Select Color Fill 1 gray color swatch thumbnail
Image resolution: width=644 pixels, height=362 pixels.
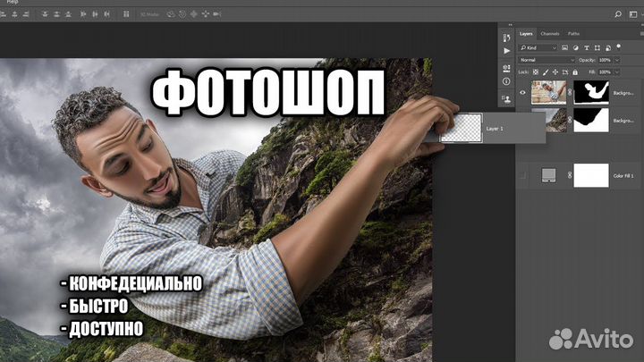pyautogui.click(x=548, y=175)
